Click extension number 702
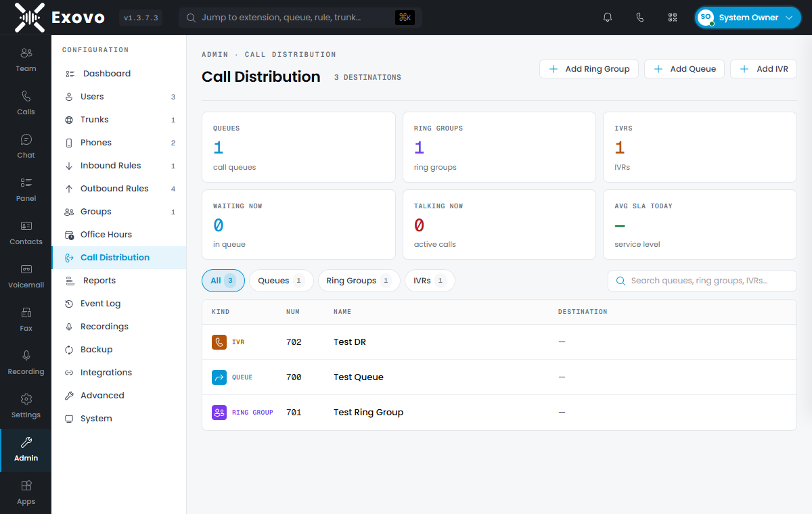812x514 pixels. pyautogui.click(x=294, y=342)
